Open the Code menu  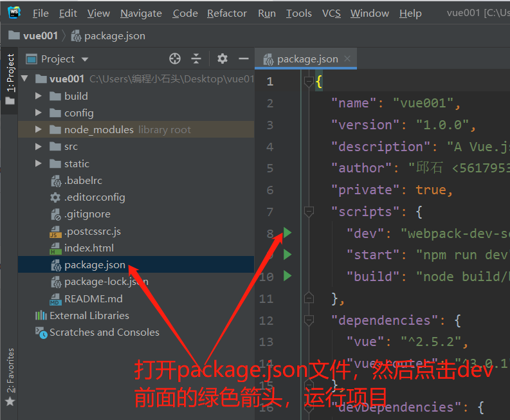(185, 14)
